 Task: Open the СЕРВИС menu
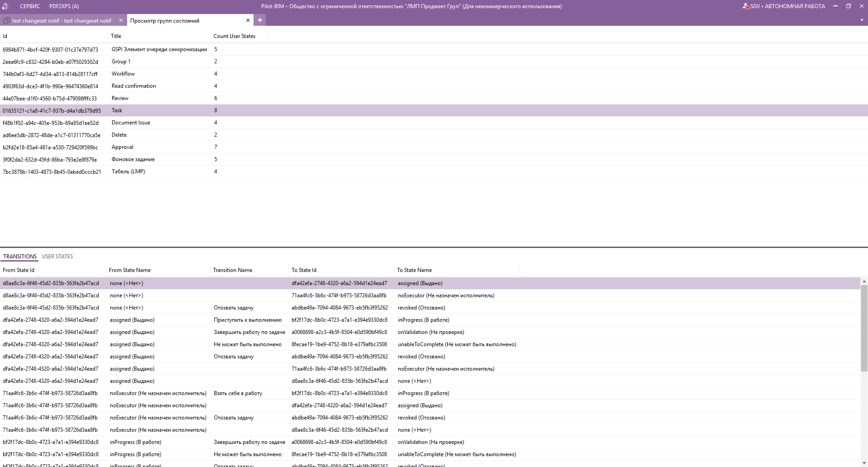point(30,6)
